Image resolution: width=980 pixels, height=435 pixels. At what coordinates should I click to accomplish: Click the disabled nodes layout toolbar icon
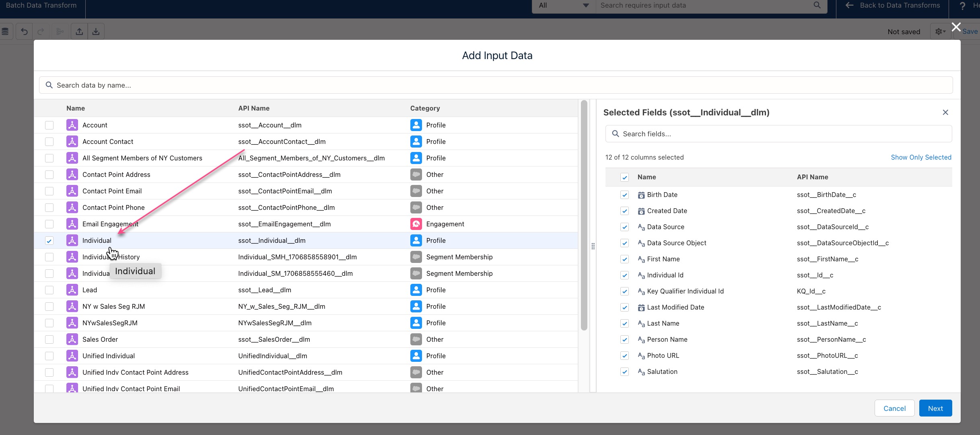(x=60, y=31)
